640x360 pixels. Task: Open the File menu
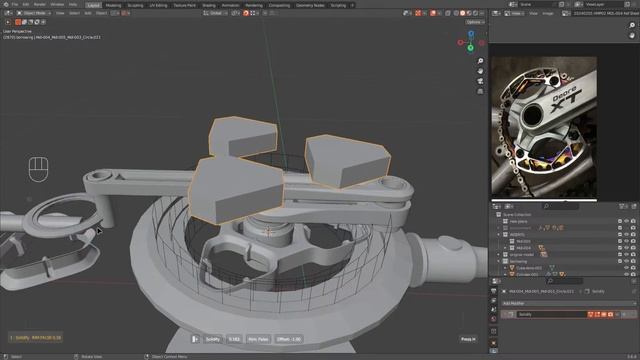point(15,5)
